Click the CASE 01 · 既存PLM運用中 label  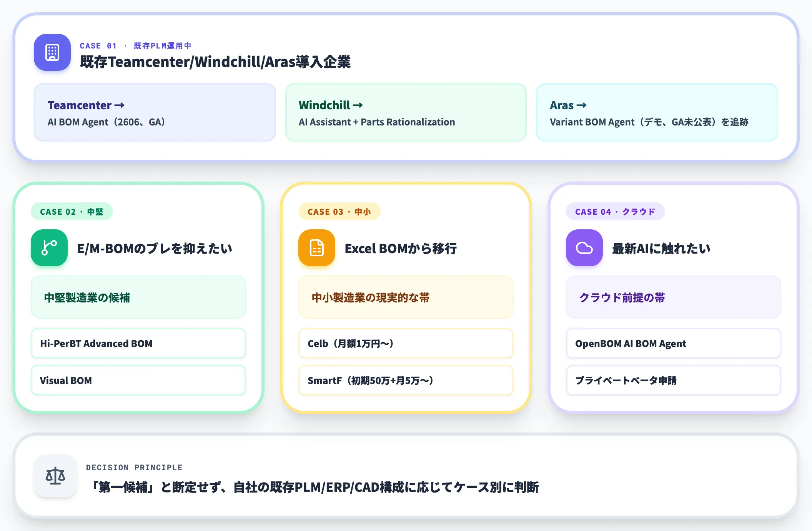[135, 46]
